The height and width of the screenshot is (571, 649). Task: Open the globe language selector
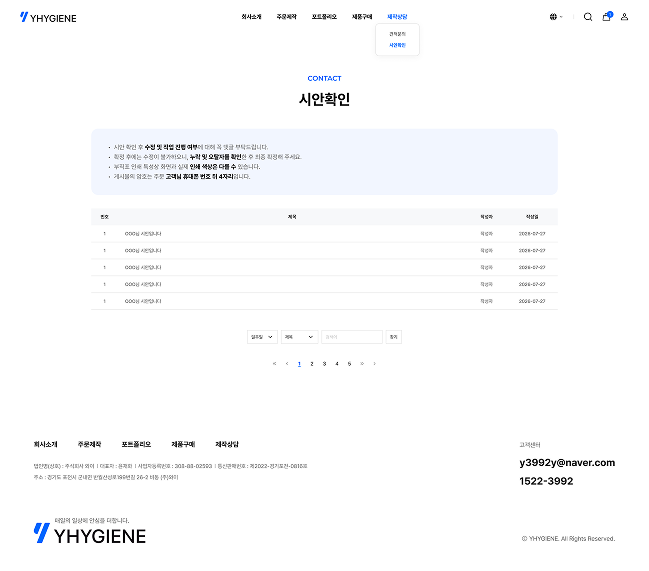(556, 17)
